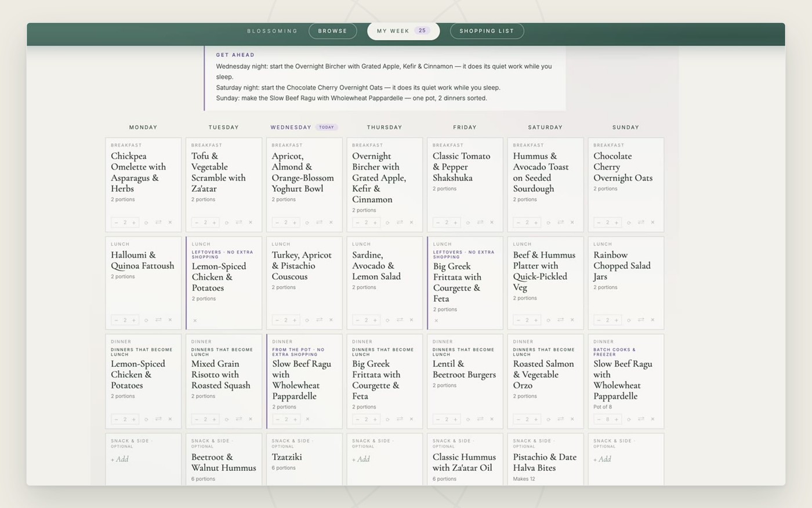Image resolution: width=812 pixels, height=508 pixels.
Task: Swap Turkey, Apricot & Pistachio Couscous
Action: point(319,320)
